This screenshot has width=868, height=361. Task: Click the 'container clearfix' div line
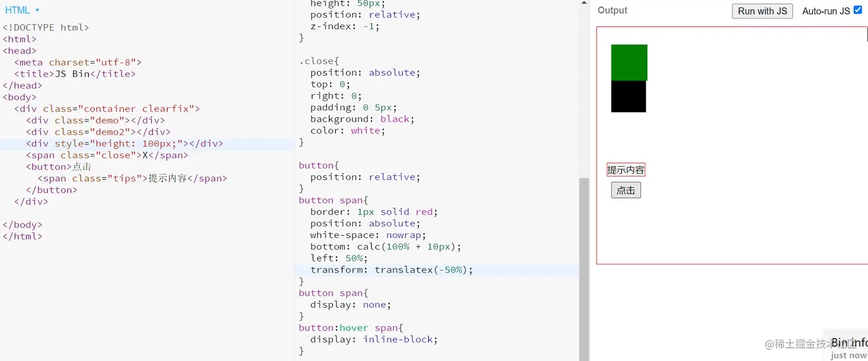(x=107, y=109)
